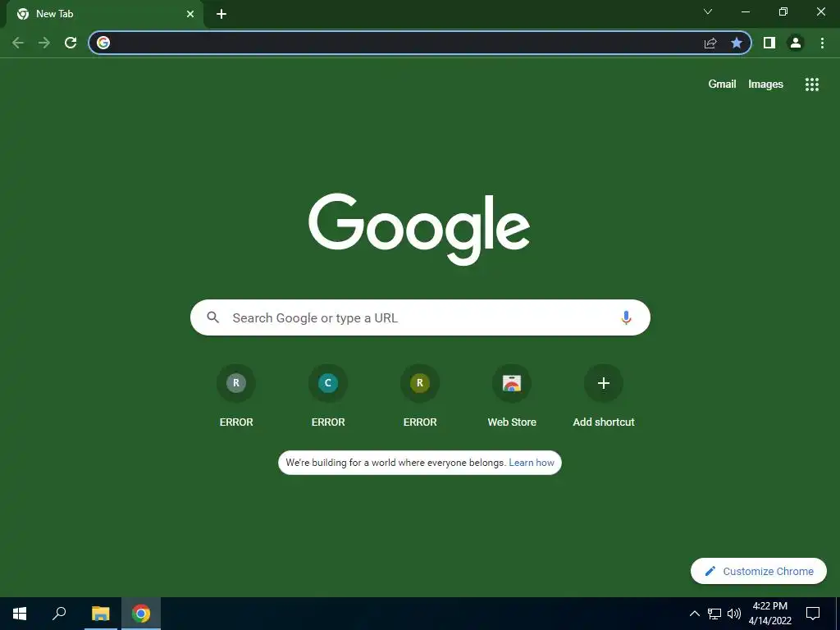Start voice search with the microphone
Image resolution: width=840 pixels, height=630 pixels.
click(626, 317)
